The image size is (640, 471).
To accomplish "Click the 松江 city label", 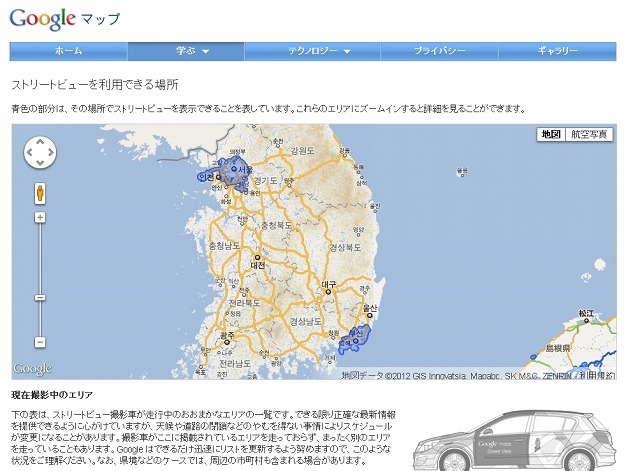I will pos(586,313).
